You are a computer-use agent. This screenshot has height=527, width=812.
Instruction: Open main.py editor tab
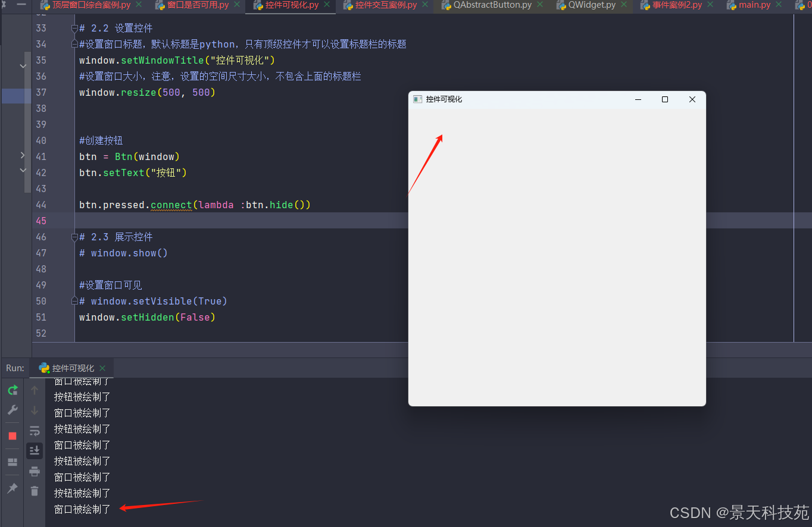pos(755,5)
